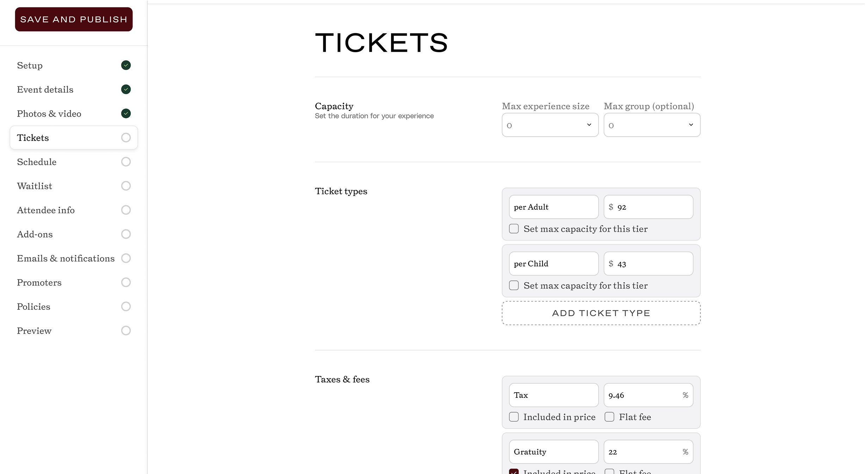Image resolution: width=868 pixels, height=474 pixels.
Task: Click the green checkmark beside Photos & video
Action: (x=126, y=113)
